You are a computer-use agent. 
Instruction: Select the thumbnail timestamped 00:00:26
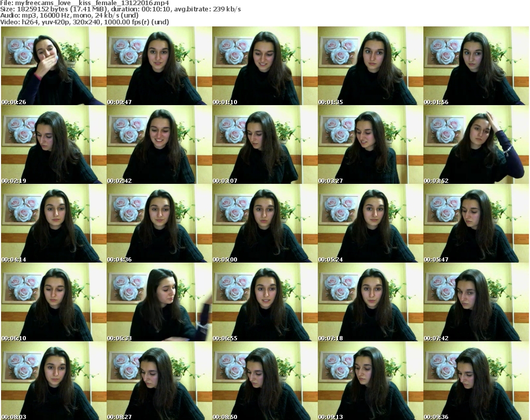point(53,66)
